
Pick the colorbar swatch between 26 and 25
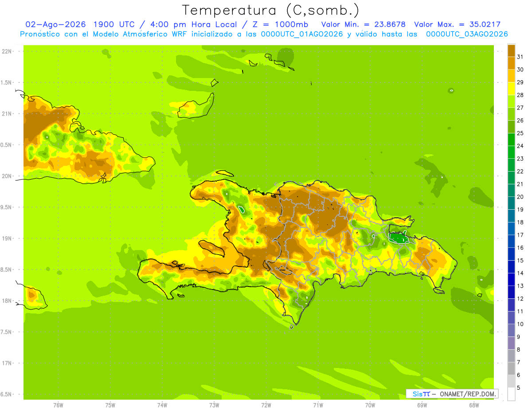tap(511, 127)
